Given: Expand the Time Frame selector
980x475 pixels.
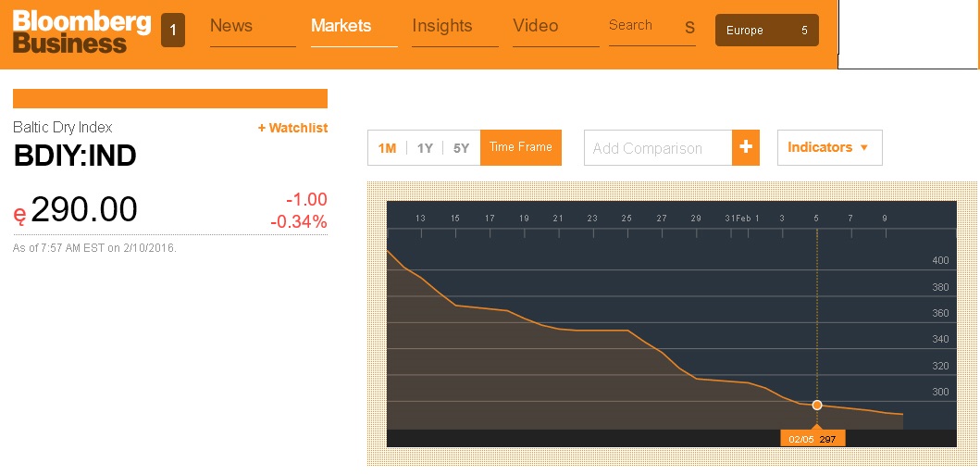Looking at the screenshot, I should (521, 147).
